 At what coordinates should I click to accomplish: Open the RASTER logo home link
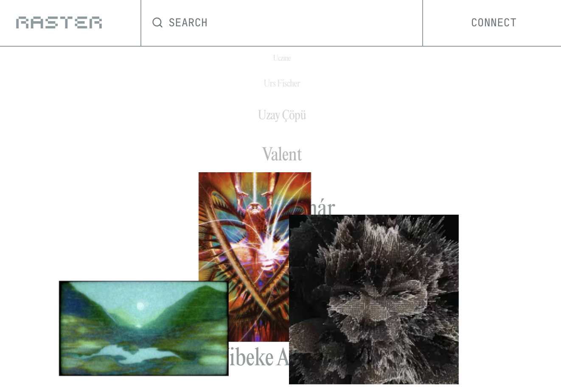pos(59,22)
